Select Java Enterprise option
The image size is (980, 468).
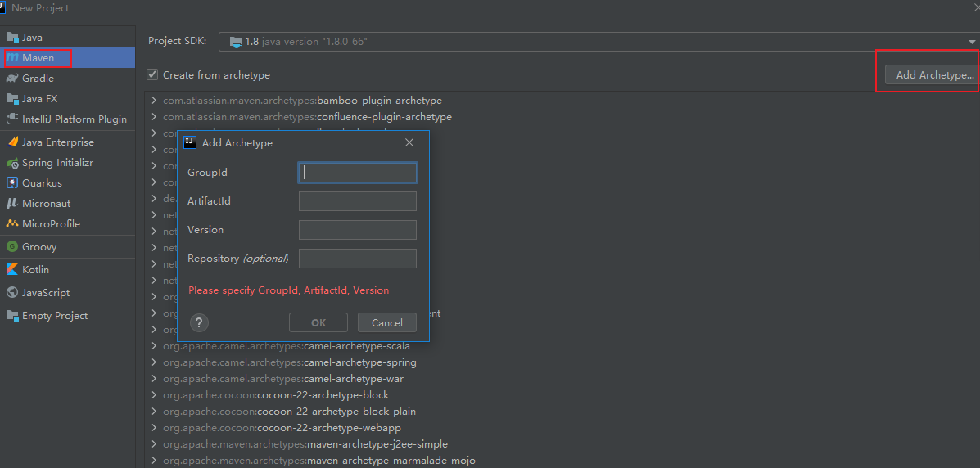[67, 142]
